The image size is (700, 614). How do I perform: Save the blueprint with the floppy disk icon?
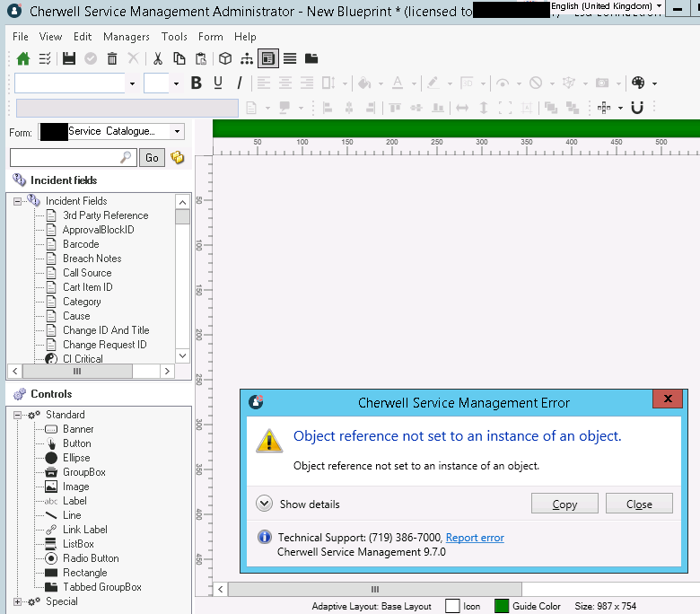coord(69,58)
